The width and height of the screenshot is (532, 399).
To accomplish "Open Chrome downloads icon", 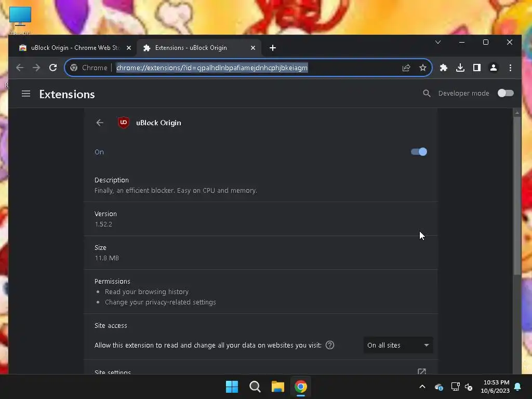I will [x=460, y=68].
